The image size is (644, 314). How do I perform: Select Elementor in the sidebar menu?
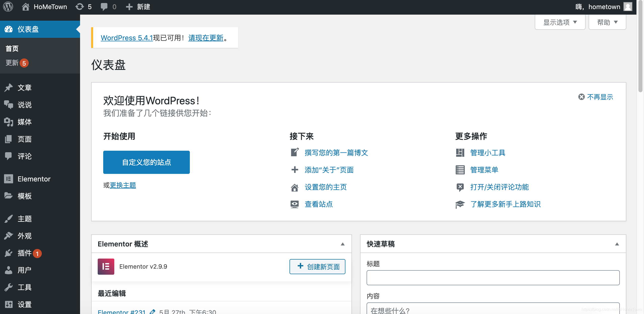pos(34,179)
